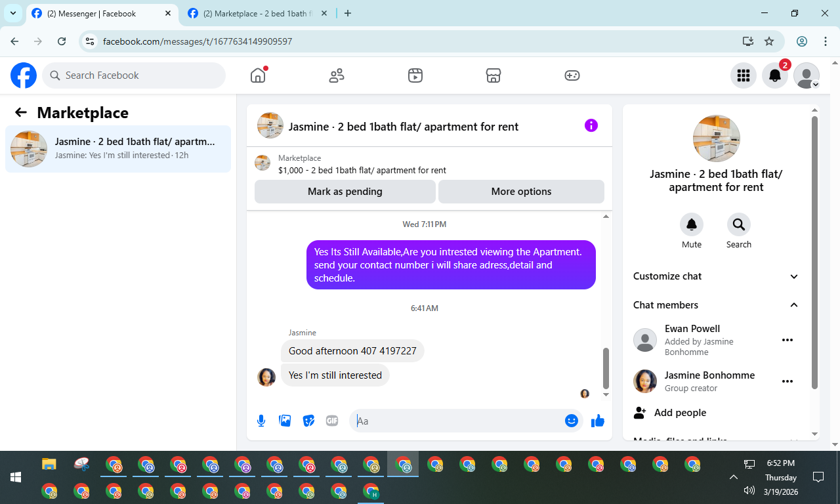Choose a GIF icon
The width and height of the screenshot is (840, 504).
pyautogui.click(x=332, y=421)
